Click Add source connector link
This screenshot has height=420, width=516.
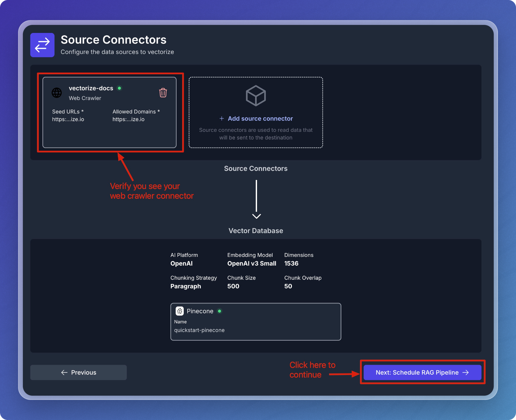click(x=260, y=119)
